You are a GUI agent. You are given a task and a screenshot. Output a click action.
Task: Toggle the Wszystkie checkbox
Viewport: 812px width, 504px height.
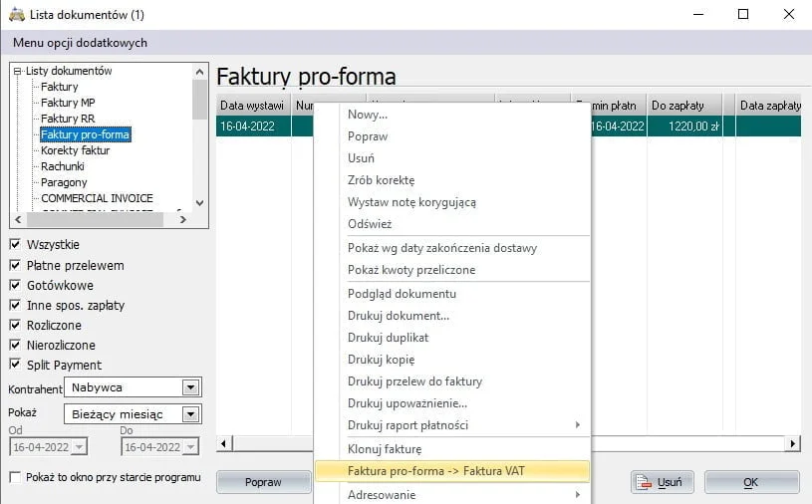pos(15,244)
